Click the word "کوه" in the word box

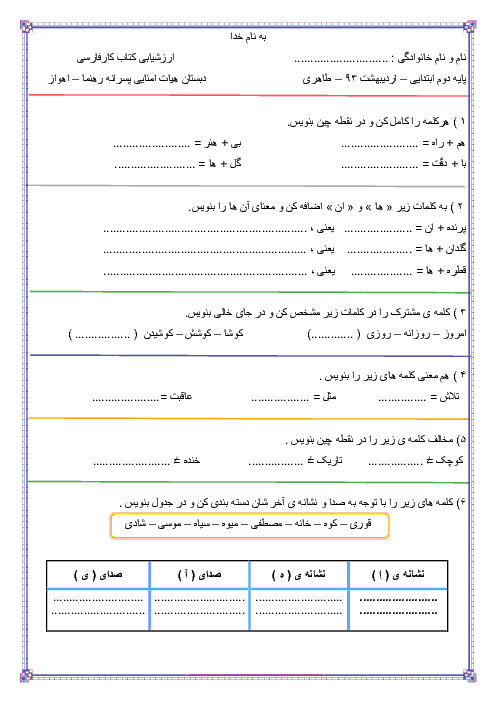coord(330,524)
